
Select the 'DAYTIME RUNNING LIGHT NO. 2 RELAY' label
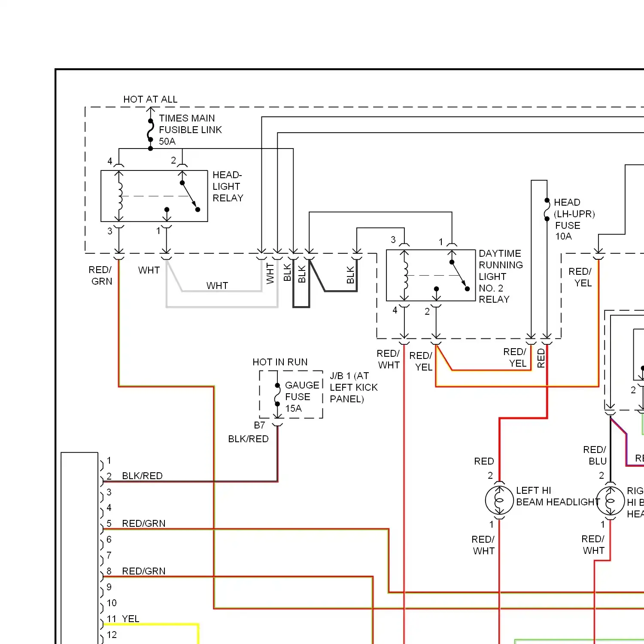(501, 276)
